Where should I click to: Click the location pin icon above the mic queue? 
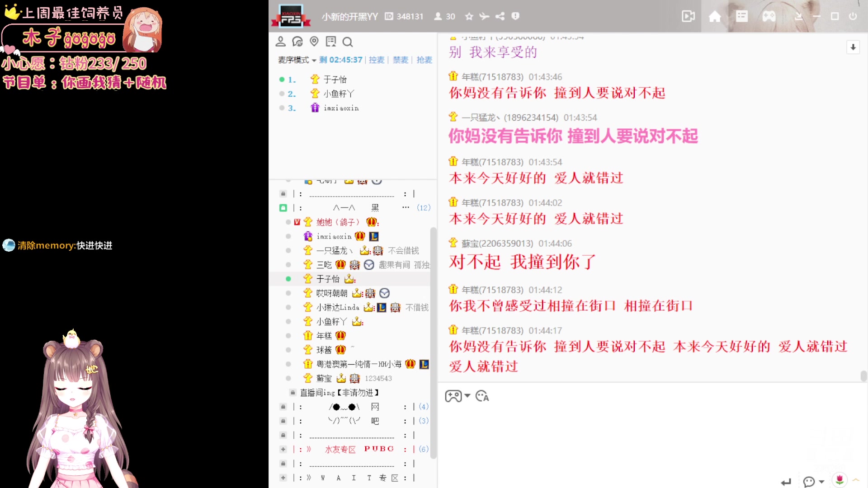point(314,42)
